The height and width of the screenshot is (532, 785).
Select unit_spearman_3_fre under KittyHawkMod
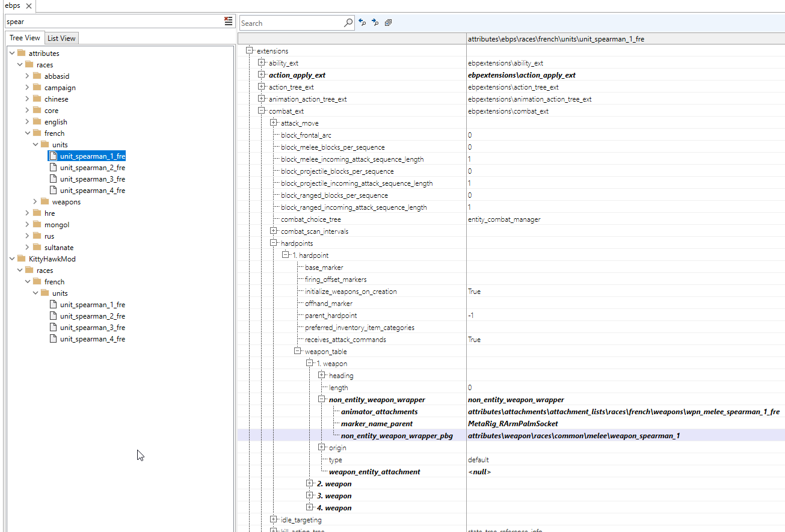coord(93,328)
